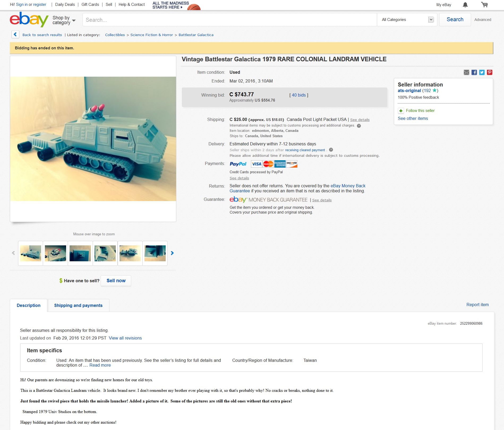Click the Discover card icon

click(x=292, y=164)
